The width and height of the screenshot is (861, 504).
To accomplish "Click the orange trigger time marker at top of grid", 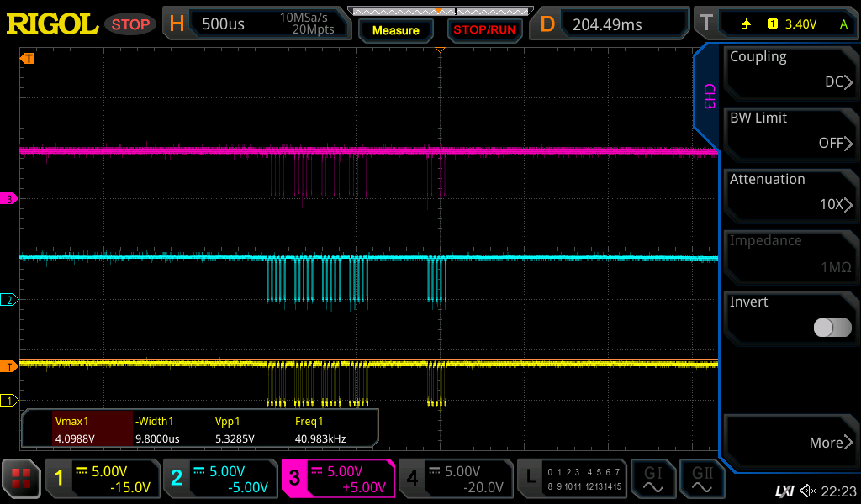I will [x=439, y=50].
